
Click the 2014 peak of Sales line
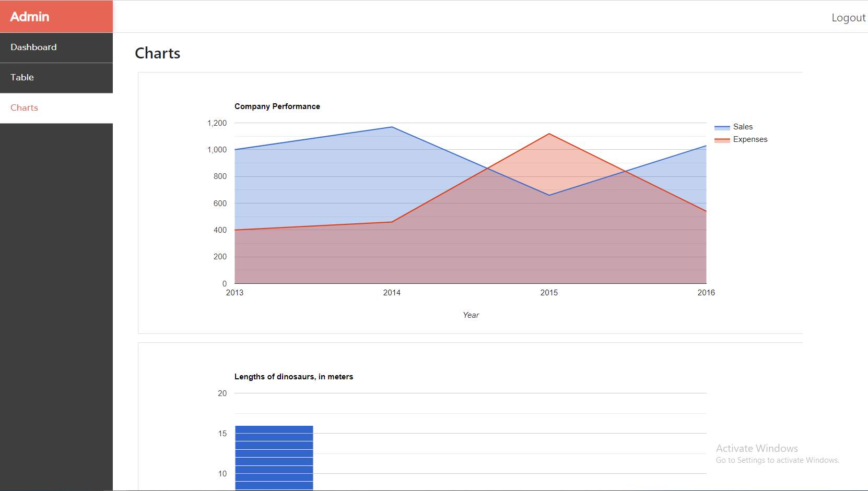coord(392,126)
